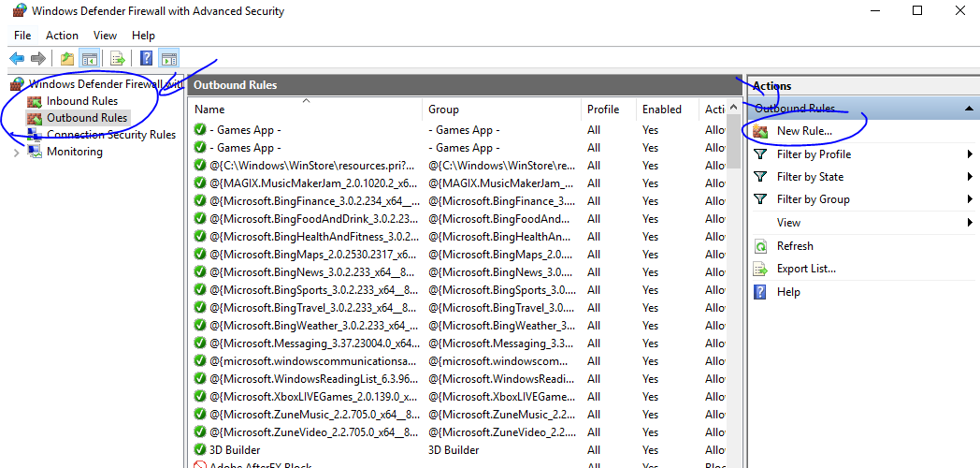
Task: Click the Export List icon in Actions pane
Action: point(760,269)
